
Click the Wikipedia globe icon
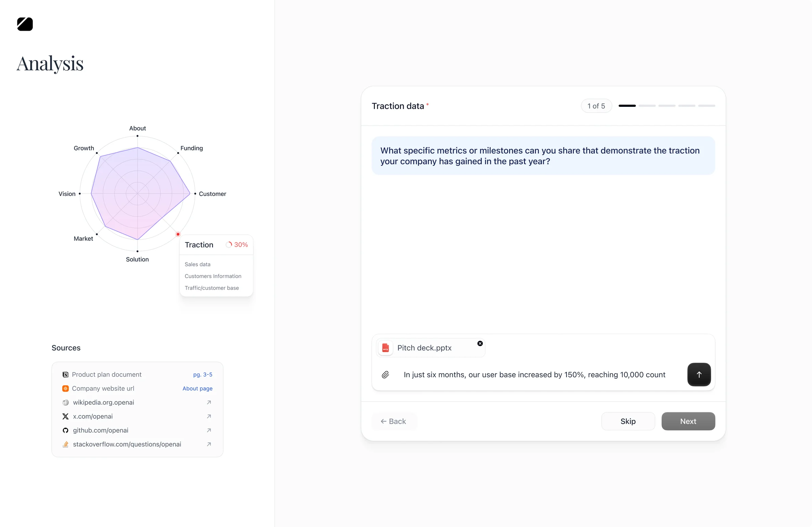pos(66,403)
